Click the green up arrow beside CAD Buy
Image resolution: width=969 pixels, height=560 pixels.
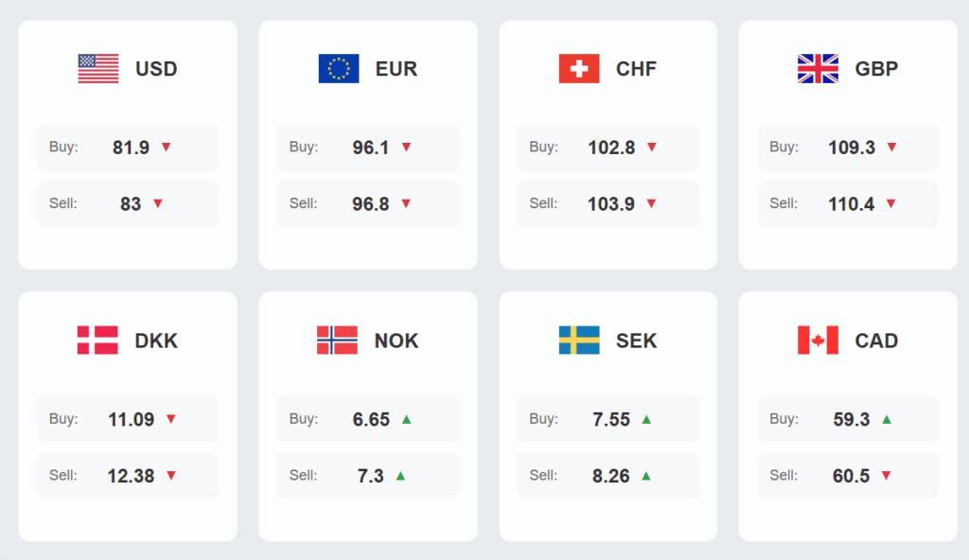pos(887,419)
